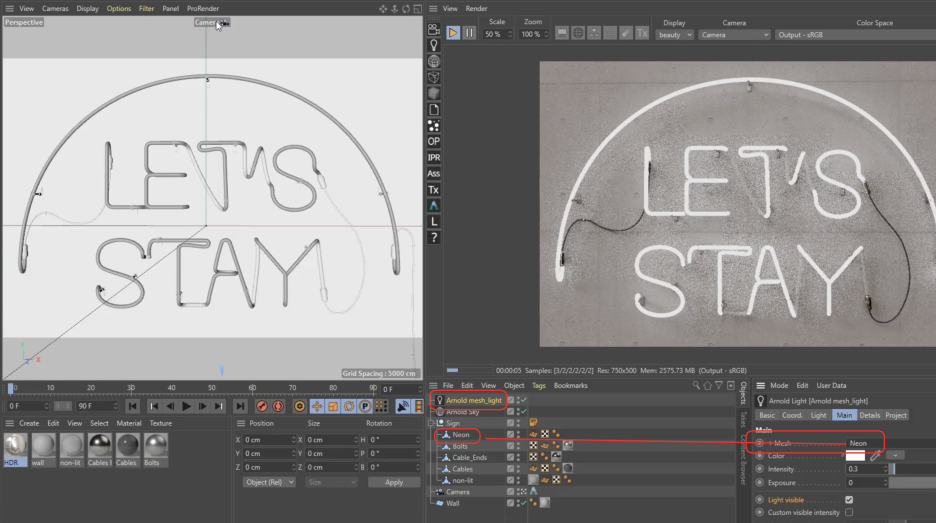Image resolution: width=936 pixels, height=523 pixels.
Task: Open the Takes side tab
Action: [744, 420]
